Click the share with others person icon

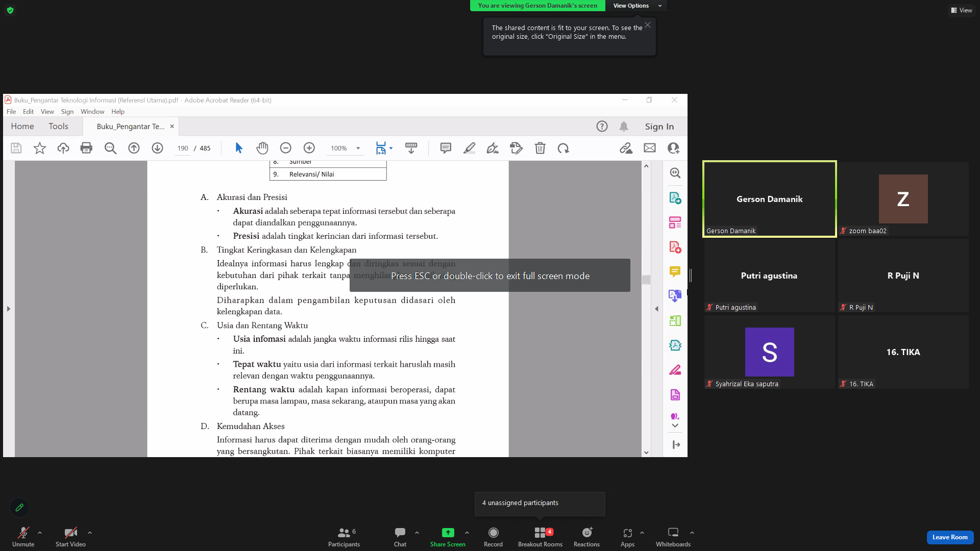click(674, 148)
